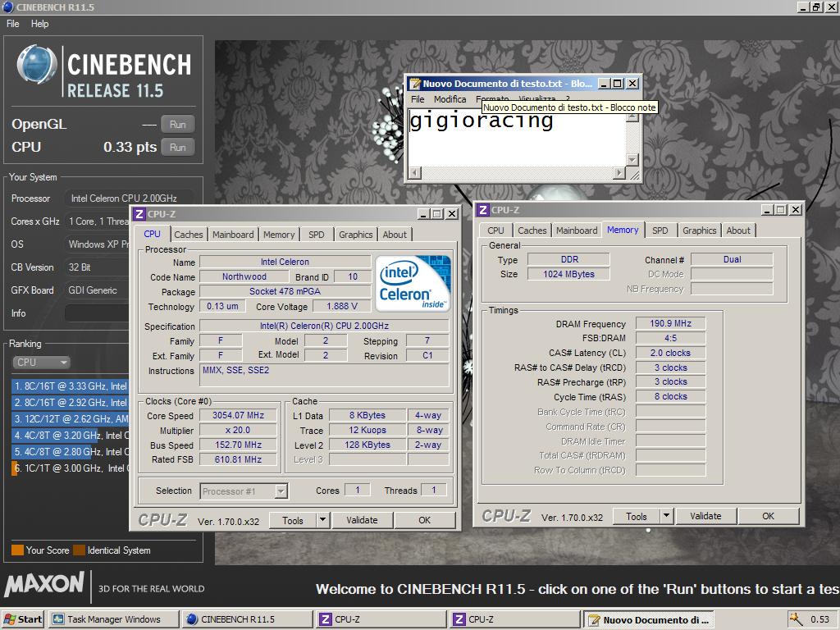Switch to Memory tab in left CPU-Z
The width and height of the screenshot is (840, 630).
279,235
